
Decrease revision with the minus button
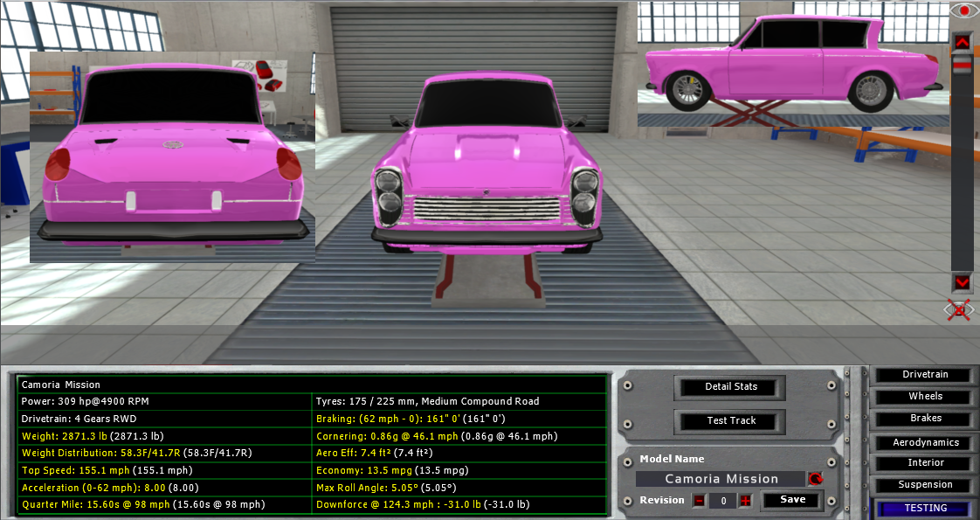tap(699, 501)
